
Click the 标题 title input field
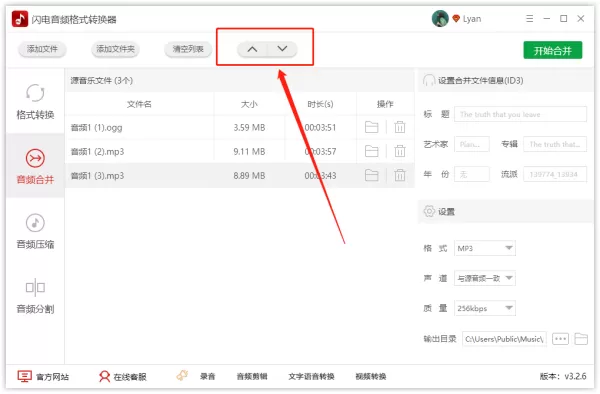(x=520, y=114)
